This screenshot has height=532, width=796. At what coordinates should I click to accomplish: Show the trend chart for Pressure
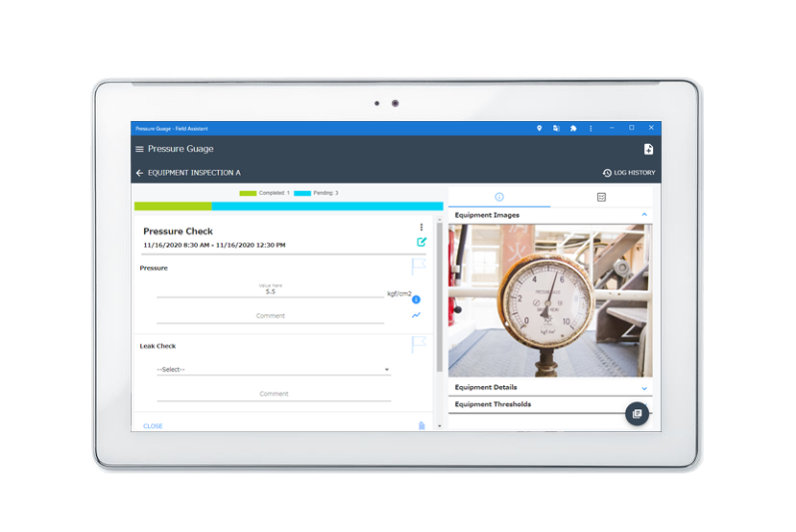point(417,315)
